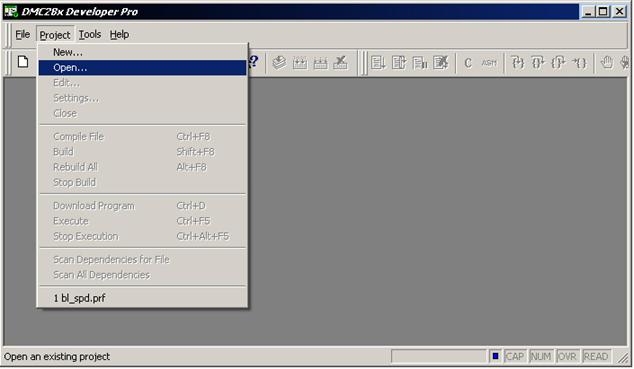Open the File menu

[23, 35]
